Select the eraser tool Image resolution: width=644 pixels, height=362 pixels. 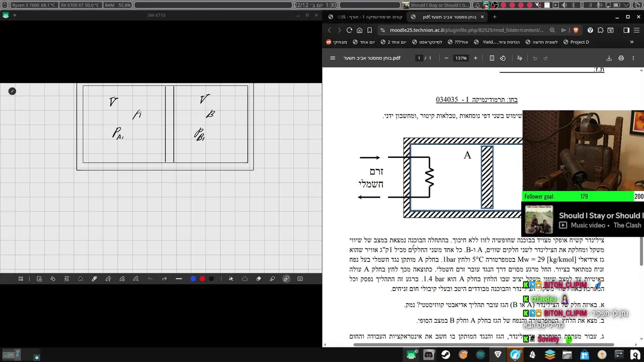tap(259, 279)
